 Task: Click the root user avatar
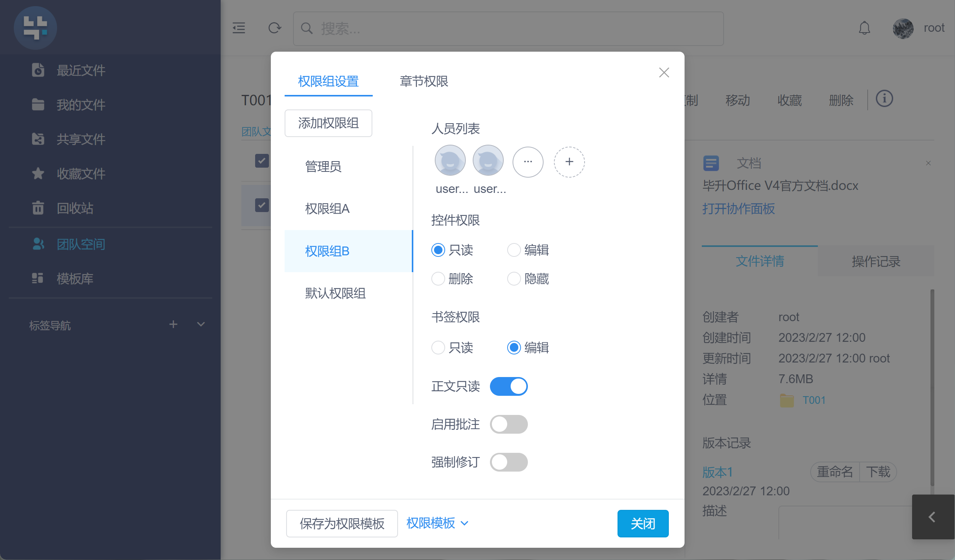903,28
